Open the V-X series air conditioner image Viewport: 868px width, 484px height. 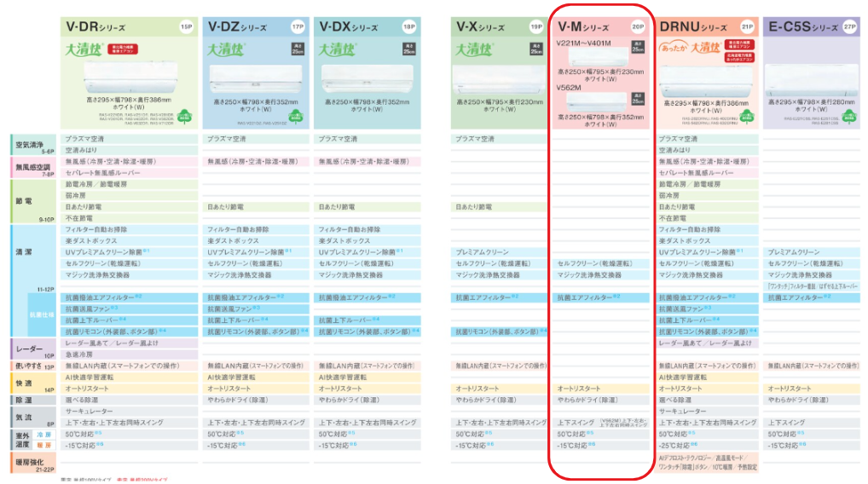point(499,79)
